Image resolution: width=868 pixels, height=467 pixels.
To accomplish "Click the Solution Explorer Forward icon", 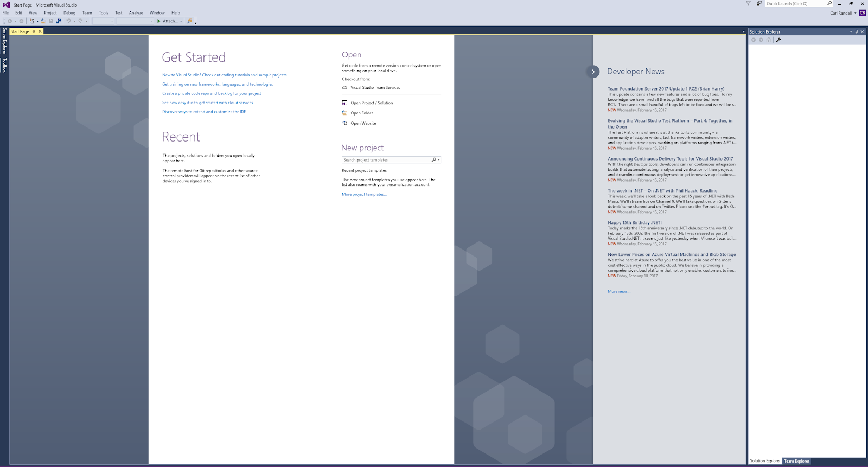I will [x=761, y=40].
